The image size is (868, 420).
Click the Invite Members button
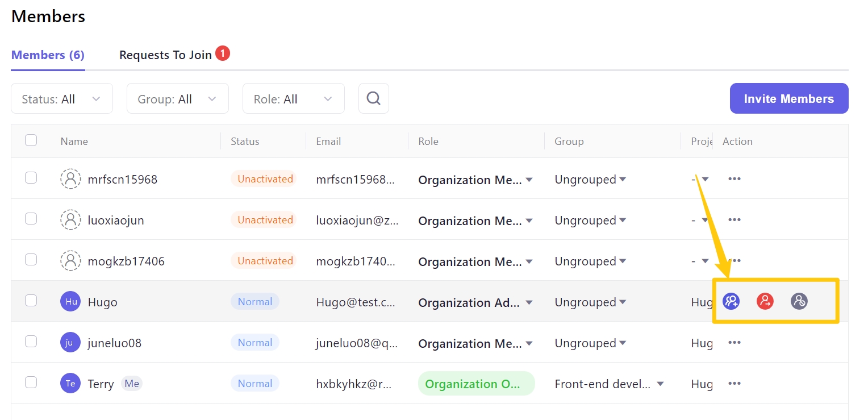[788, 99]
